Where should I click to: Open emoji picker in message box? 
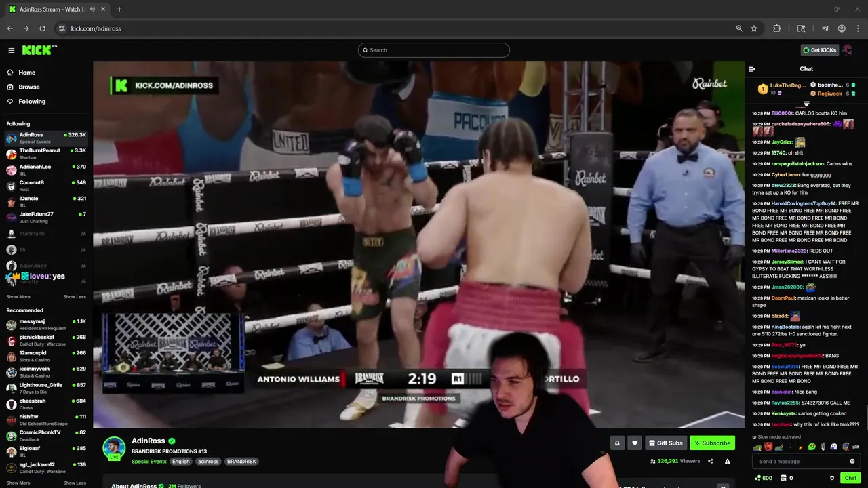click(x=852, y=462)
